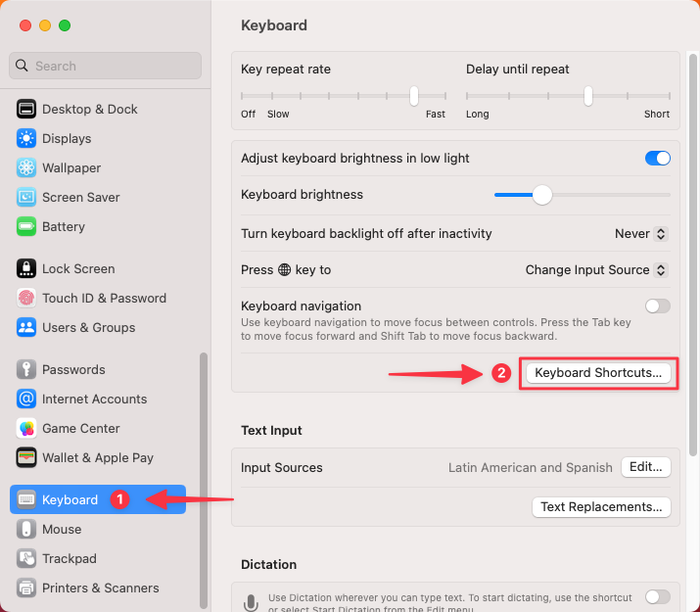This screenshot has height=612, width=700.
Task: Disable Adjust keyboard brightness in low light
Action: (x=658, y=158)
